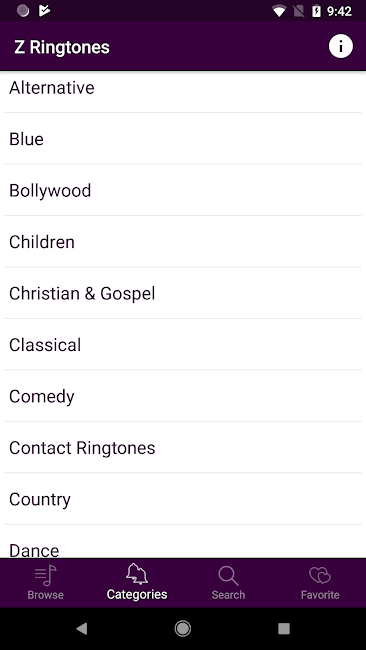Screen dimensions: 366x650
Task: Open the Country category
Action: tap(183, 499)
